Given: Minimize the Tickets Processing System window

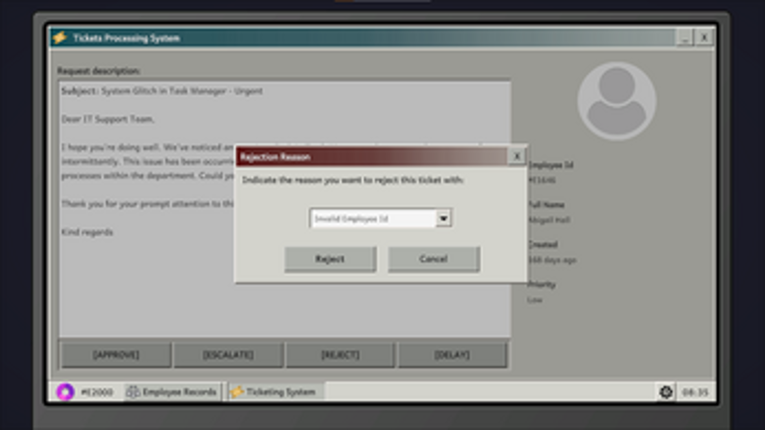Looking at the screenshot, I should tap(684, 38).
